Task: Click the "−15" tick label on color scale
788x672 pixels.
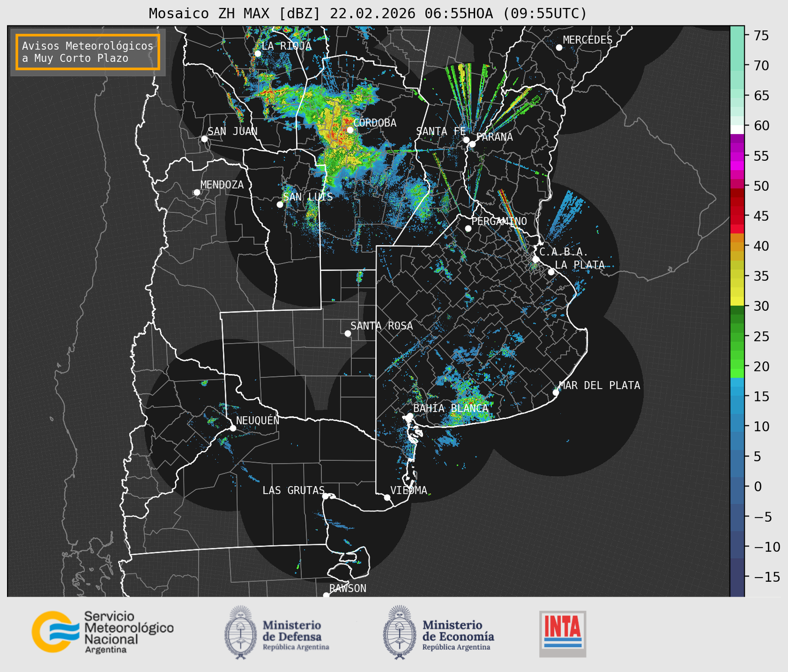Action: 767,577
